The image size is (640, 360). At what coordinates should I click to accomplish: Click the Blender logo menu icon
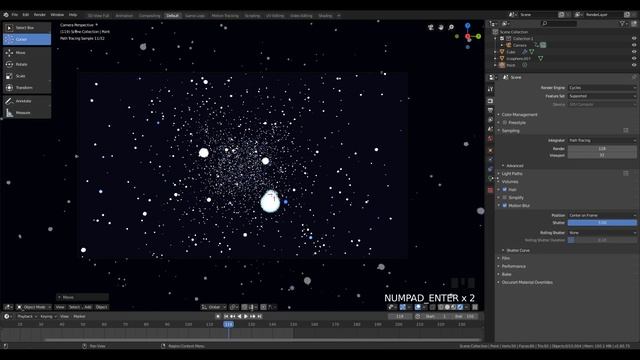click(6, 15)
